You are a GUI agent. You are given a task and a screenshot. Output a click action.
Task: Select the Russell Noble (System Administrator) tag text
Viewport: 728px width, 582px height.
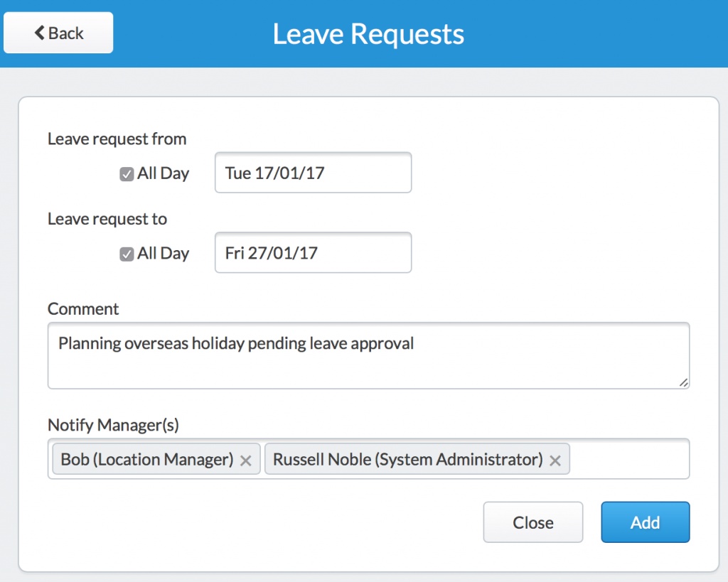pos(407,460)
